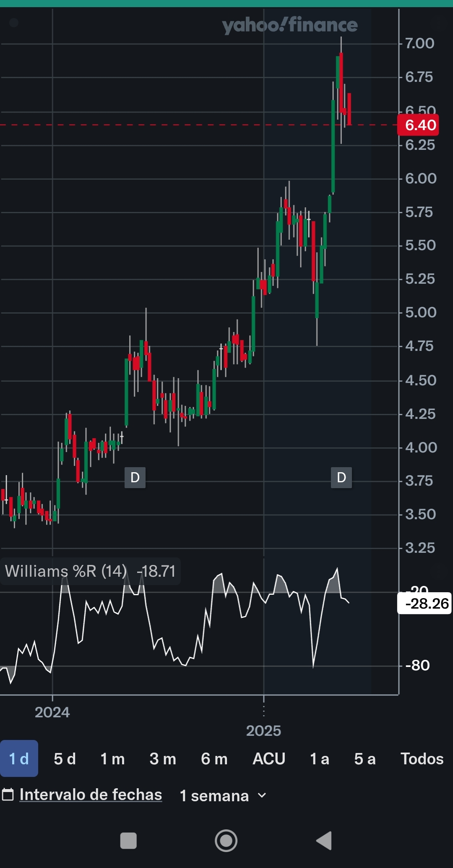Tap the Android recent apps square button
This screenshot has height=868, width=453.
click(128, 841)
